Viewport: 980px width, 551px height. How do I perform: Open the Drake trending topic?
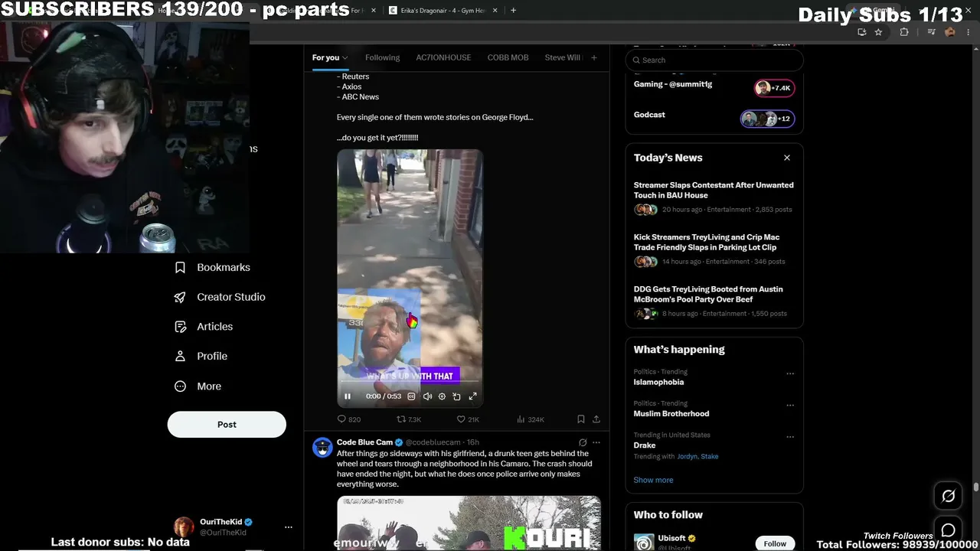[x=645, y=445]
